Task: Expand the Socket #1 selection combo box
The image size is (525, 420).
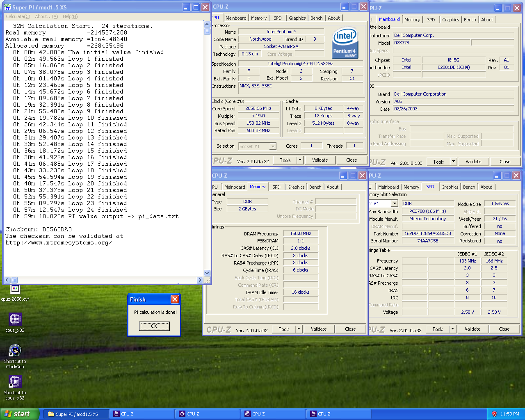Action: (273, 146)
